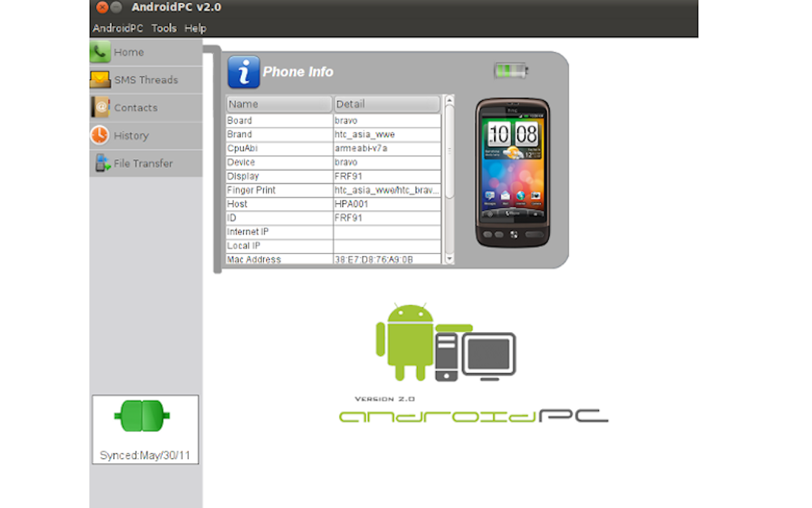
Task: Open the SMS Threads envelope icon
Action: (100, 79)
